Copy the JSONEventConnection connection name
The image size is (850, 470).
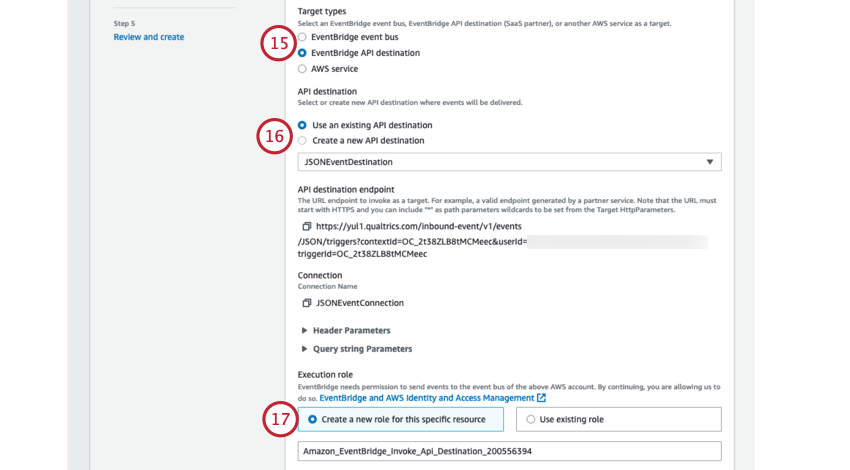[x=307, y=303]
